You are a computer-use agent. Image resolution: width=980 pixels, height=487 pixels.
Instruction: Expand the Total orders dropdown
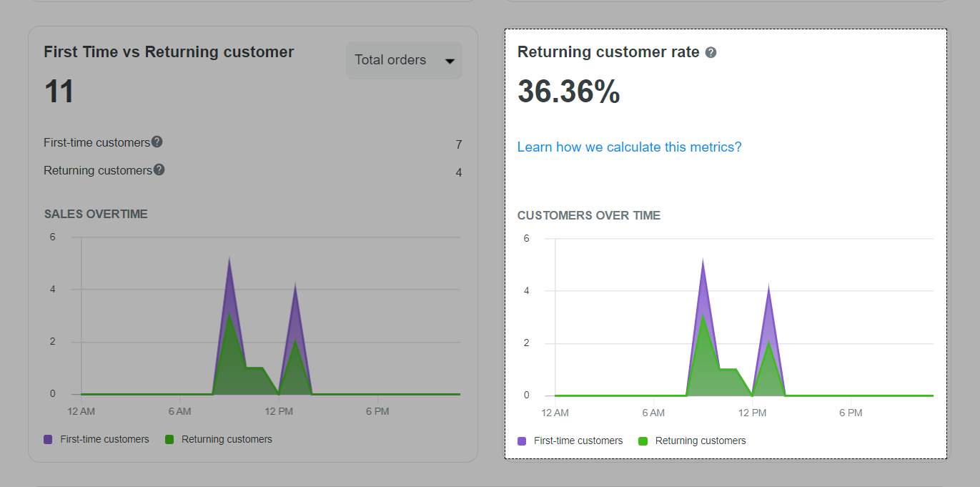click(404, 60)
